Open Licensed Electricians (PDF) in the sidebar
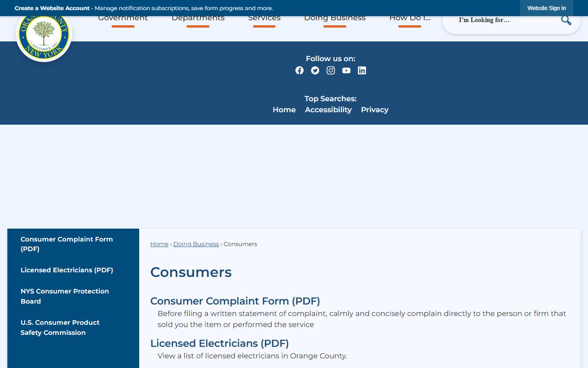The height and width of the screenshot is (368, 588). coord(67,270)
